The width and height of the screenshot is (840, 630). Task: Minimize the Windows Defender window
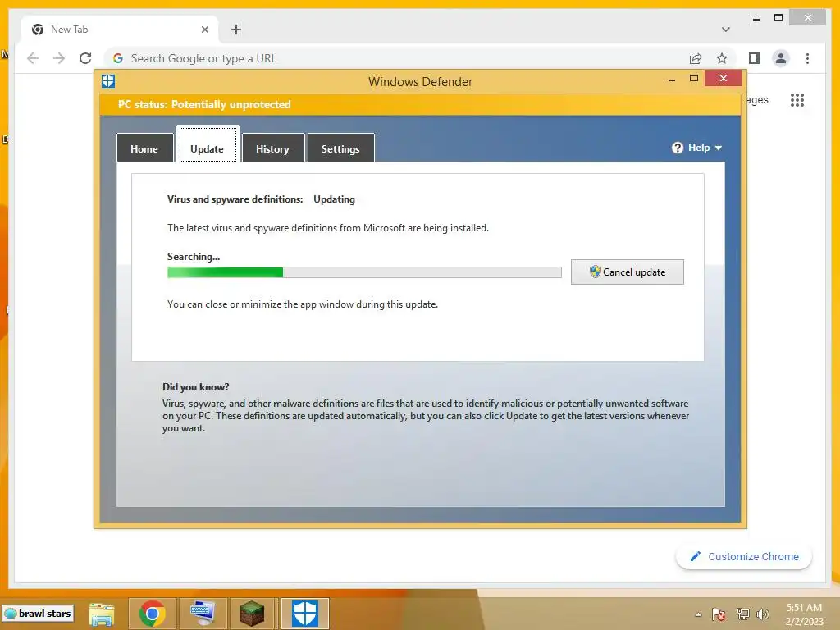tap(672, 80)
